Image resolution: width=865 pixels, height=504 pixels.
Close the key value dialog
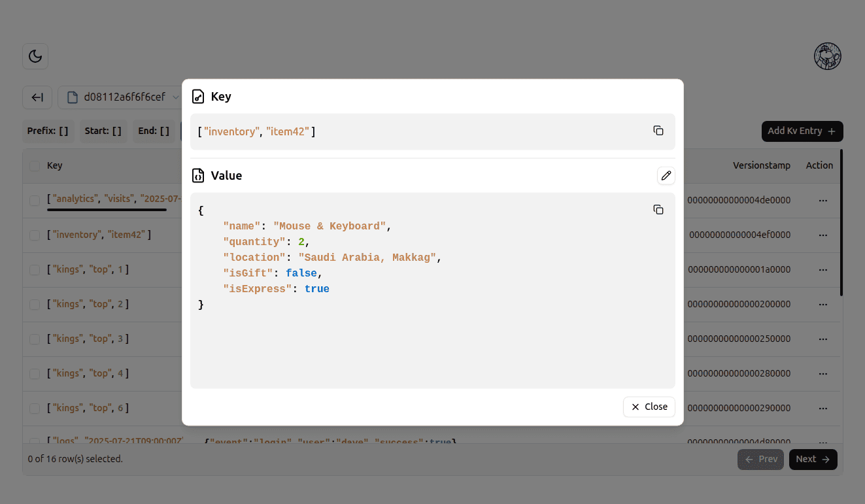tap(649, 407)
